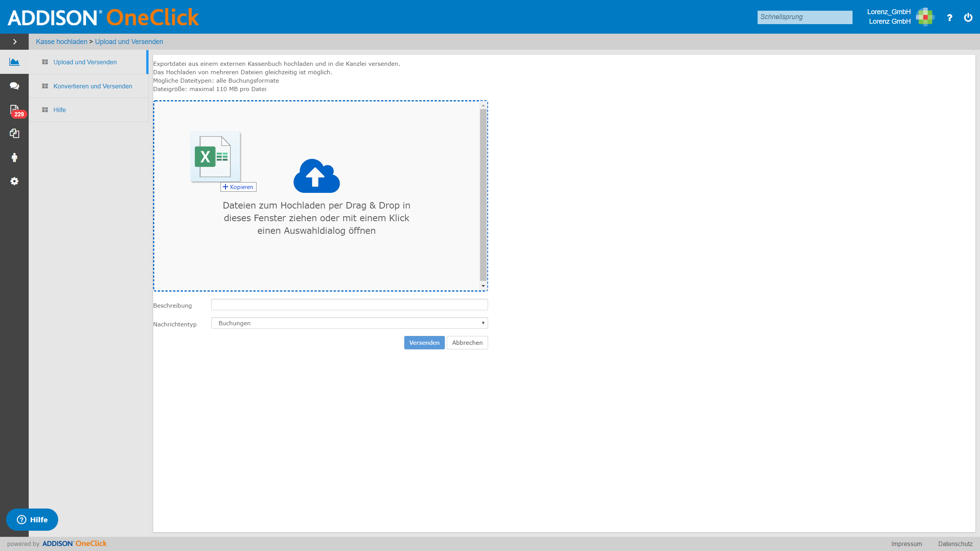Click the Lorenz GmbH company logo avatar
Viewport: 980px width, 551px height.
tap(925, 17)
